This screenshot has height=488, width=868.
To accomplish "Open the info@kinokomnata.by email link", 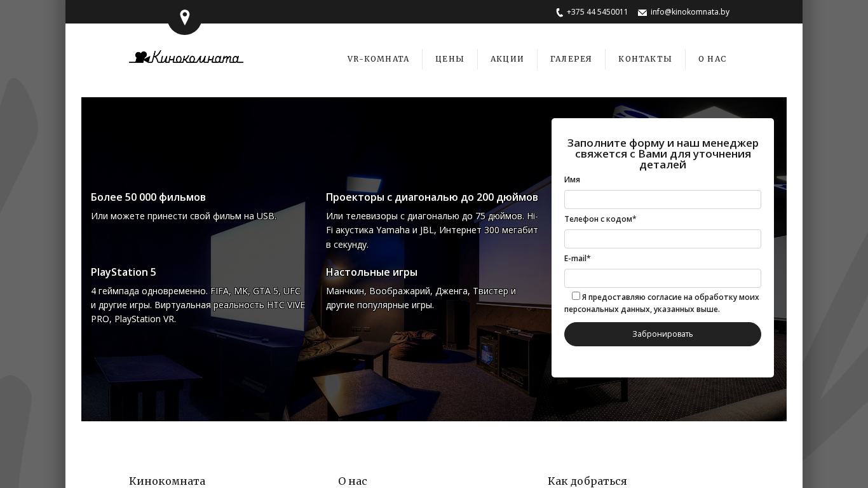I will tap(689, 12).
